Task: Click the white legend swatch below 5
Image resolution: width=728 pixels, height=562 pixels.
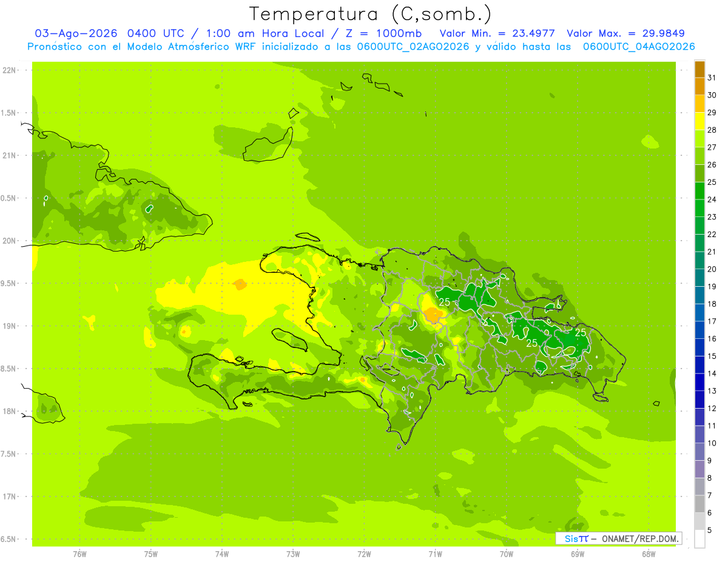Action: 699,539
